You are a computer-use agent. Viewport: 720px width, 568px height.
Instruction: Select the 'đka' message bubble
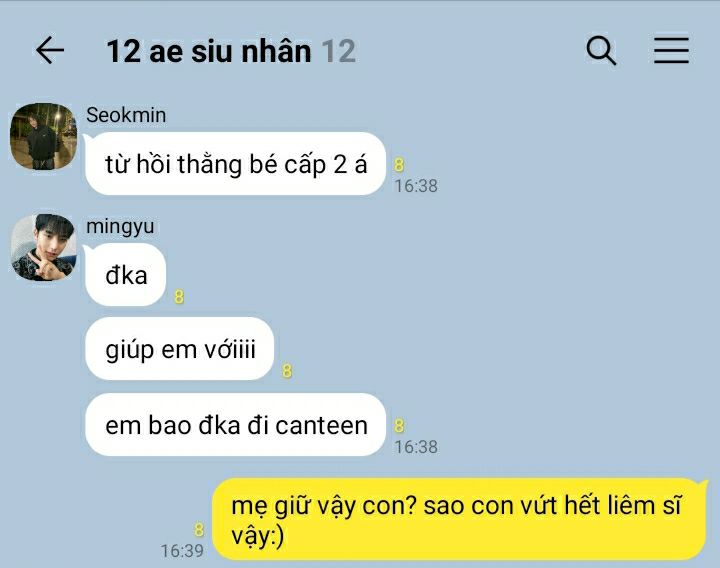[x=125, y=275]
